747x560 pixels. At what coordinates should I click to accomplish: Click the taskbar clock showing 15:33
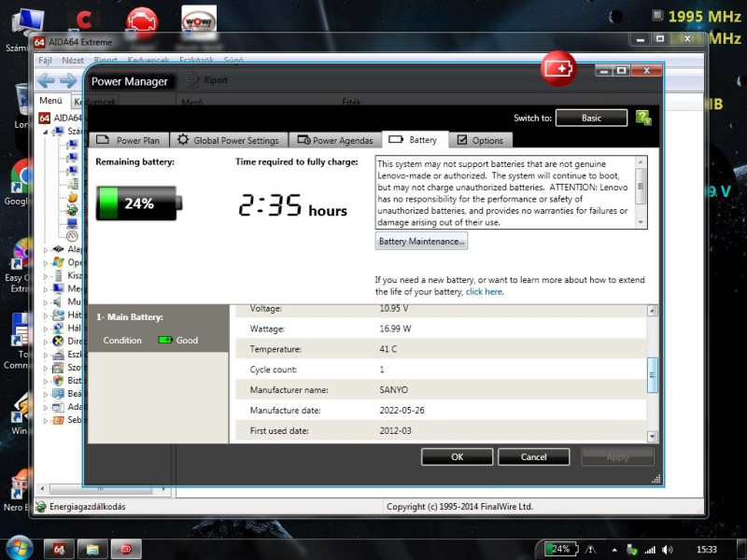707,550
